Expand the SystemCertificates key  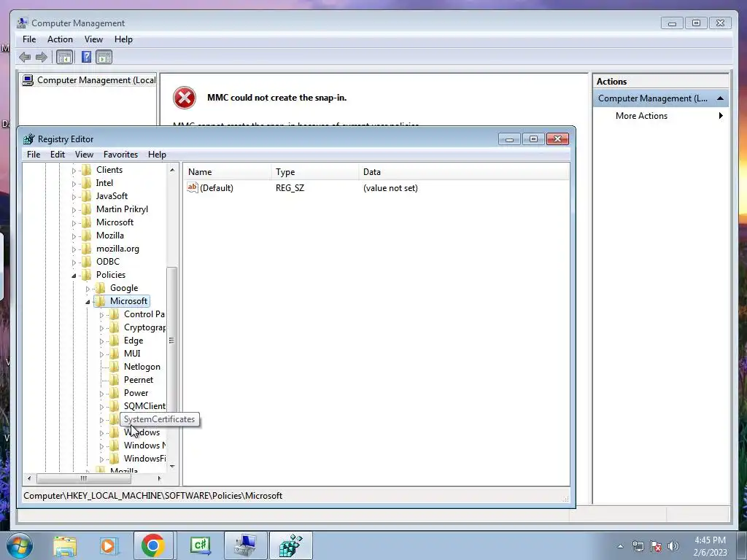pyautogui.click(x=101, y=420)
